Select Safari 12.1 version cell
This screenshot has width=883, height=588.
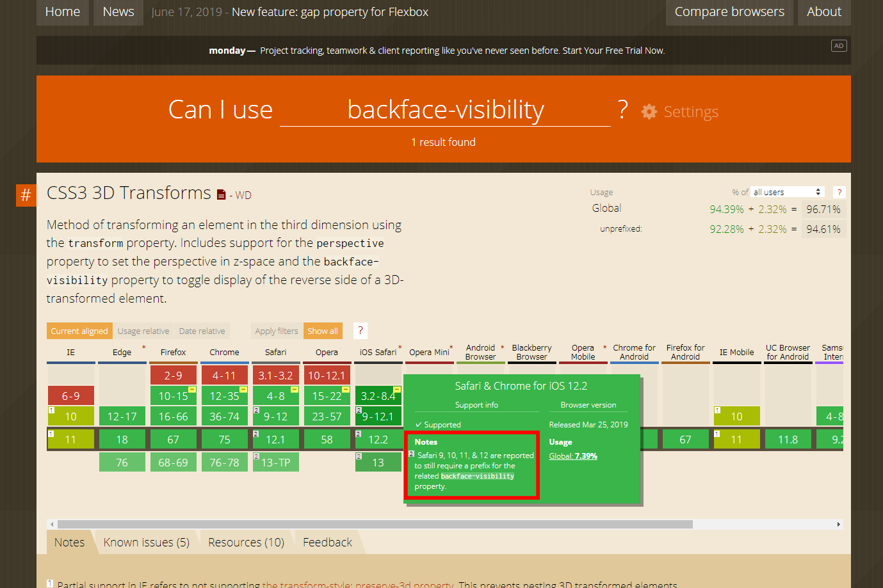(x=276, y=440)
